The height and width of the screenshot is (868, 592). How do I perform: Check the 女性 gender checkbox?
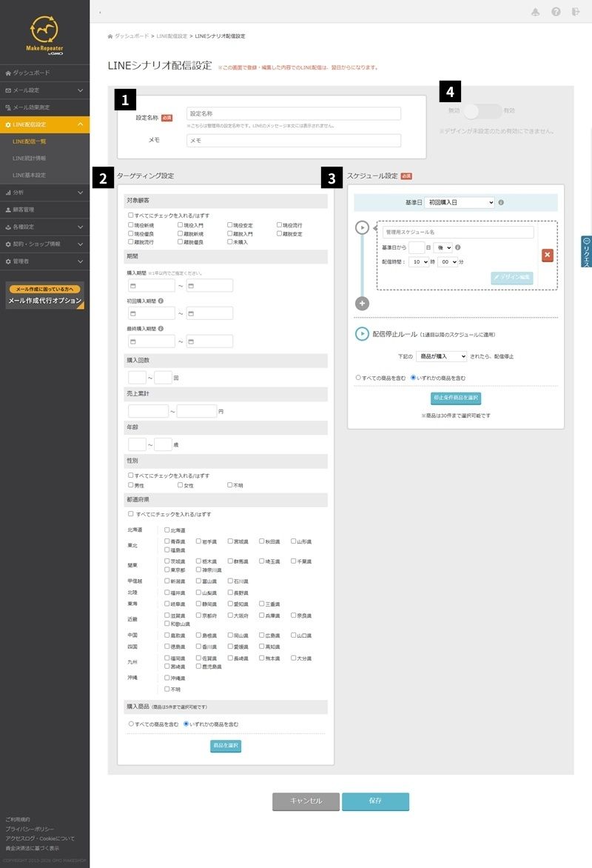click(x=180, y=485)
